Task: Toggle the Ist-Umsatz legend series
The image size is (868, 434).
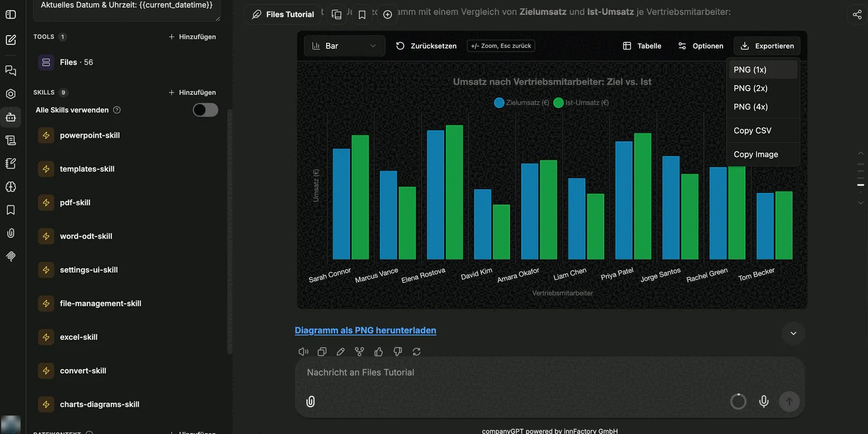Action: [x=582, y=103]
